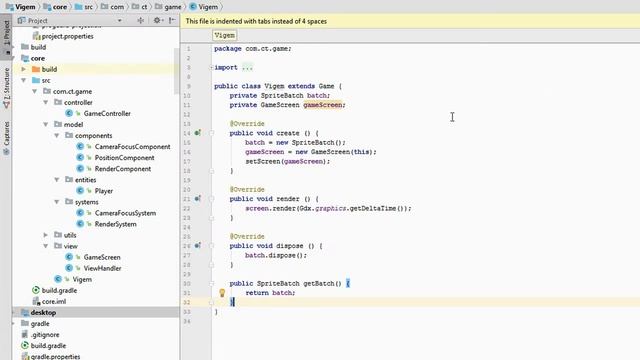This screenshot has width=640, height=360.
Task: Collapse the model package
Action: coord(46,124)
